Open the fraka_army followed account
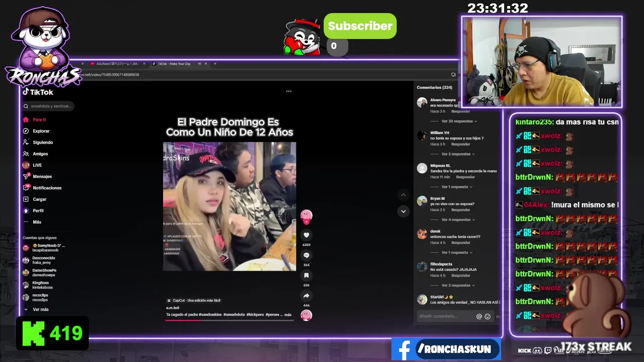 point(39,260)
